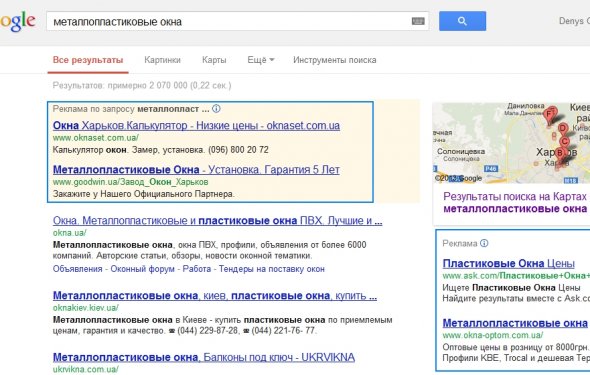Click green URL 'www.okna-optom.com.ua/'

click(493, 335)
